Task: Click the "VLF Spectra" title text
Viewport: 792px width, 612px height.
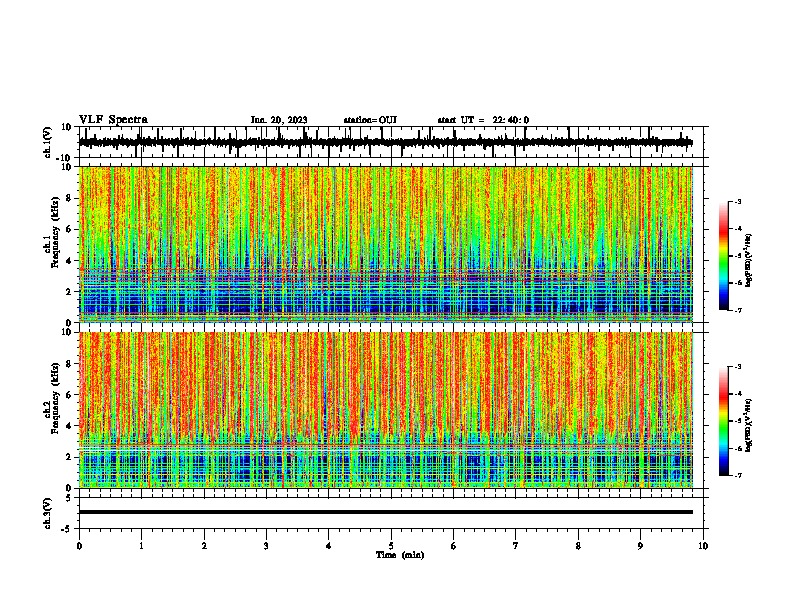Action: [113, 120]
